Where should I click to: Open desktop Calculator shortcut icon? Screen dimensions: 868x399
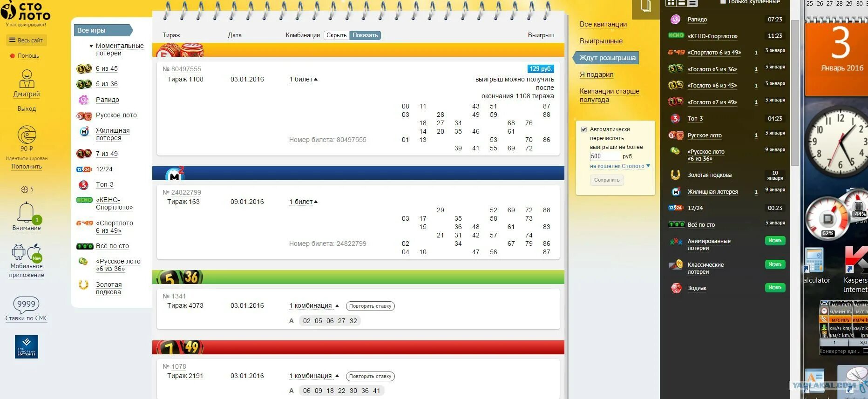point(814,260)
